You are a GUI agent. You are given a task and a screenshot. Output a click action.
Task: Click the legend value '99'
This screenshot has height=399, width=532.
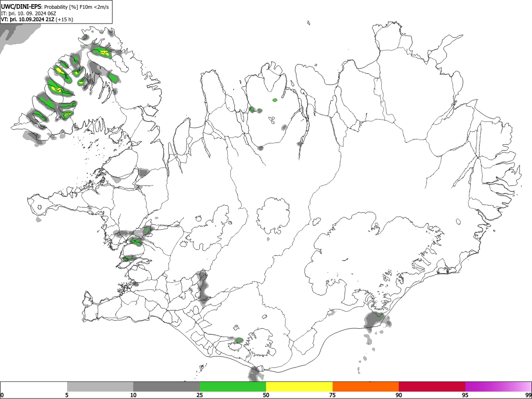tap(528, 395)
